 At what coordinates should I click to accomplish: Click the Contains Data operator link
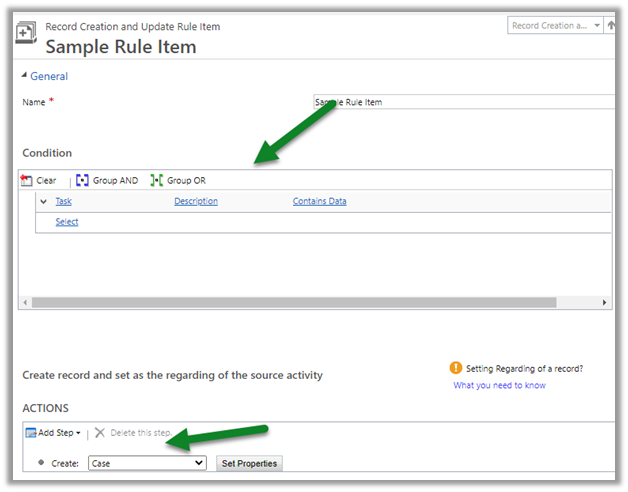pyautogui.click(x=319, y=202)
